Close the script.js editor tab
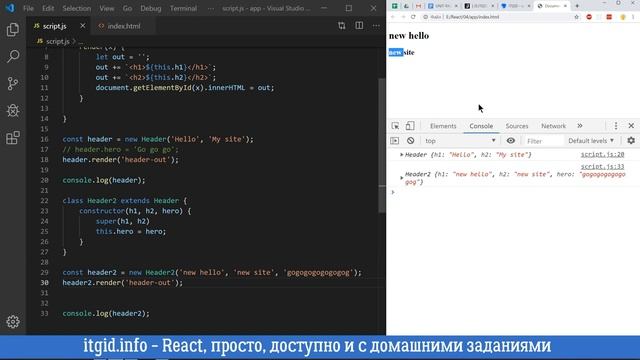640x360 pixels. coord(83,26)
